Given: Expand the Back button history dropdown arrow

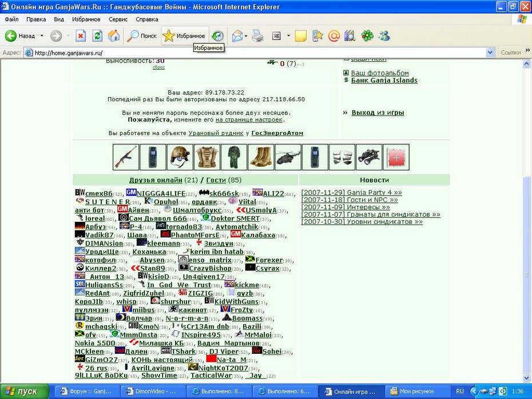Looking at the screenshot, I should pyautogui.click(x=42, y=35).
